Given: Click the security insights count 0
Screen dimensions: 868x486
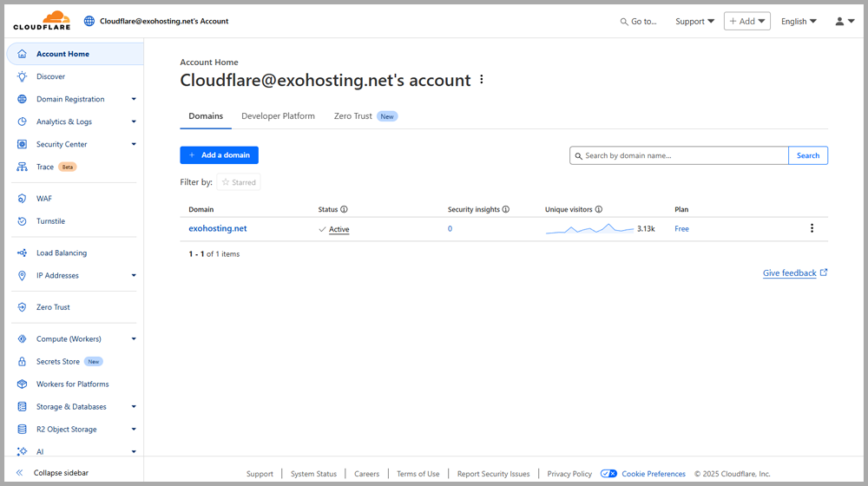Looking at the screenshot, I should (450, 228).
